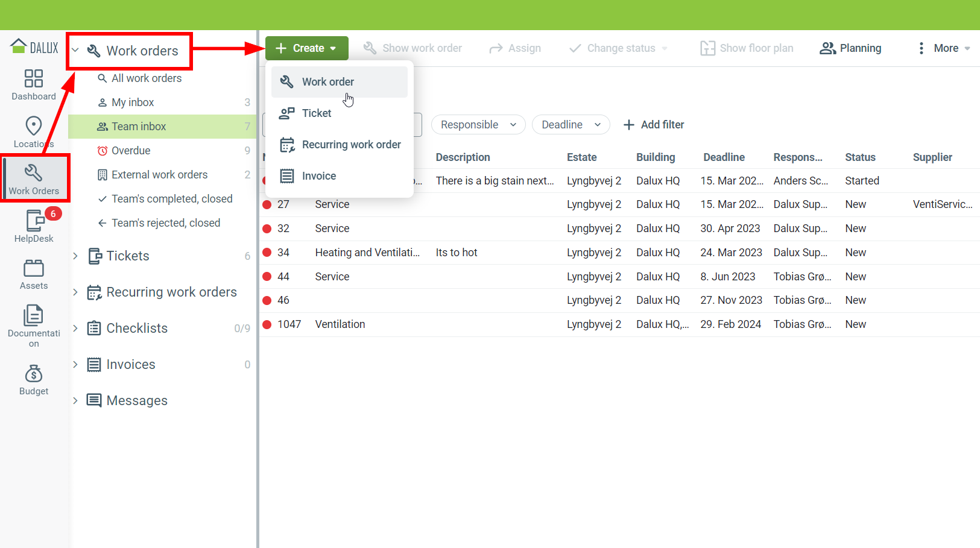The image size is (980, 548).
Task: Expand the Tickets tree section
Action: [75, 256]
